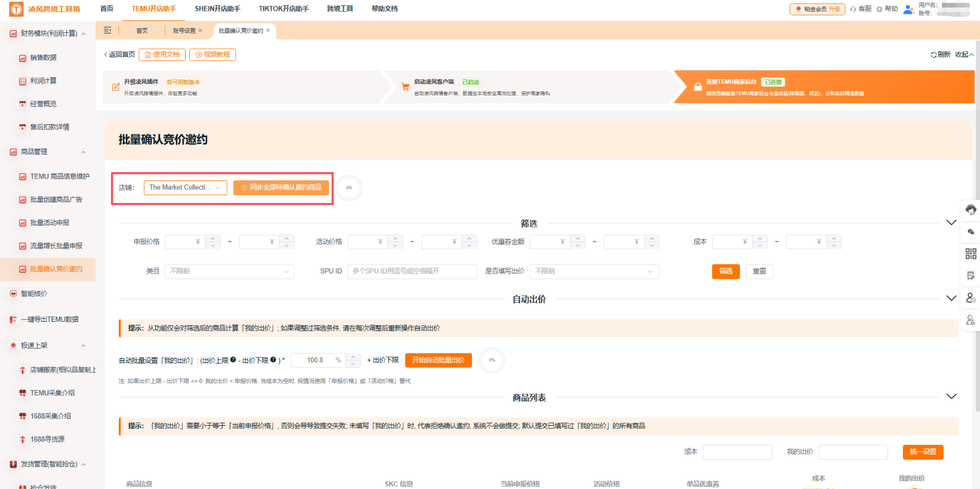Viewport: 980px width, 489px height.
Task: Click the 开始自动批量出价 button
Action: 439,360
